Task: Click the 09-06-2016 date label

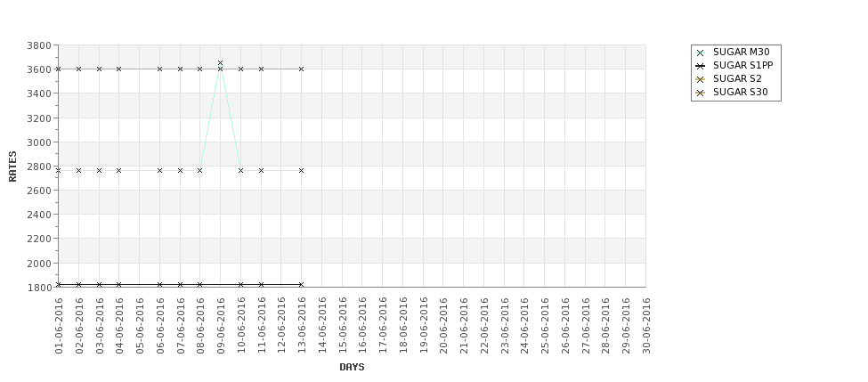Action: coord(220,326)
